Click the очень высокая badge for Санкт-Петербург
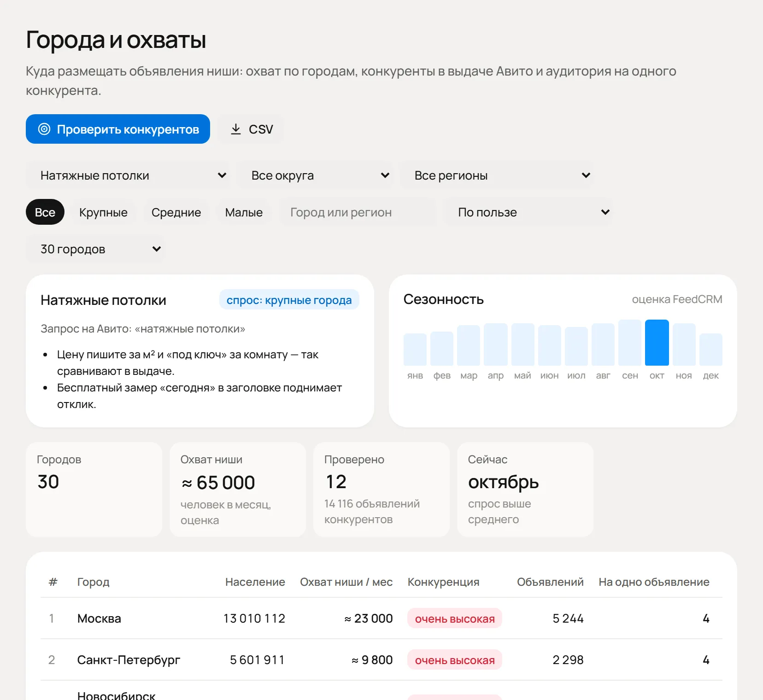Screen dimensions: 763x700 (455, 660)
